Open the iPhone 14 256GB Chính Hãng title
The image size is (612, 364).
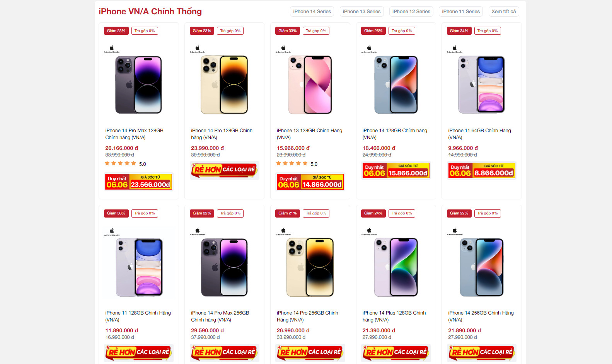coord(481,316)
